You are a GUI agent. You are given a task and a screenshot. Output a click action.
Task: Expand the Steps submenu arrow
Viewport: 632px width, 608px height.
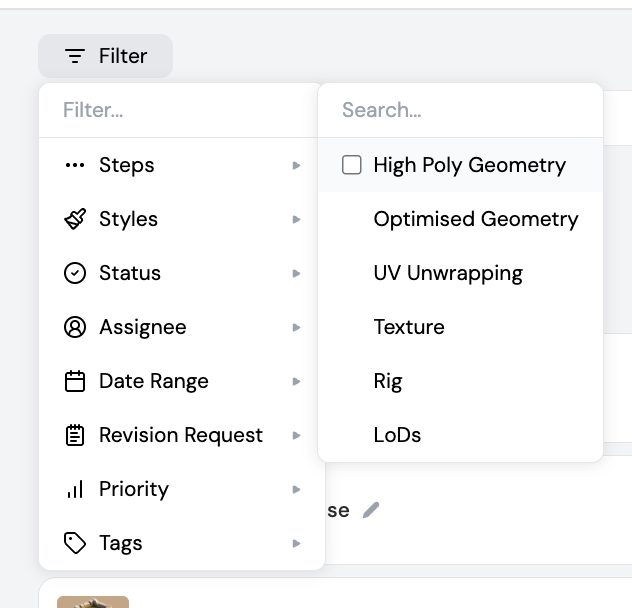(296, 165)
